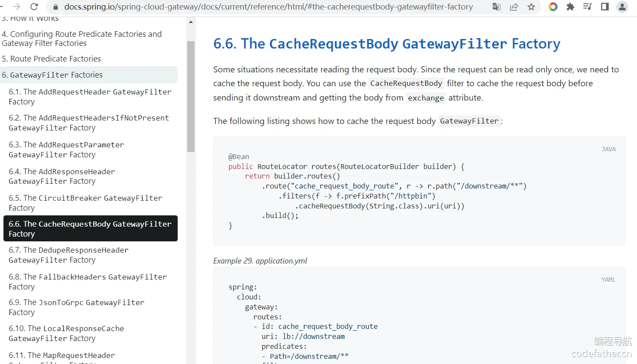
Task: Jump to 6.10 LocalResponseCache GatewayFilter Factory
Action: [66, 333]
